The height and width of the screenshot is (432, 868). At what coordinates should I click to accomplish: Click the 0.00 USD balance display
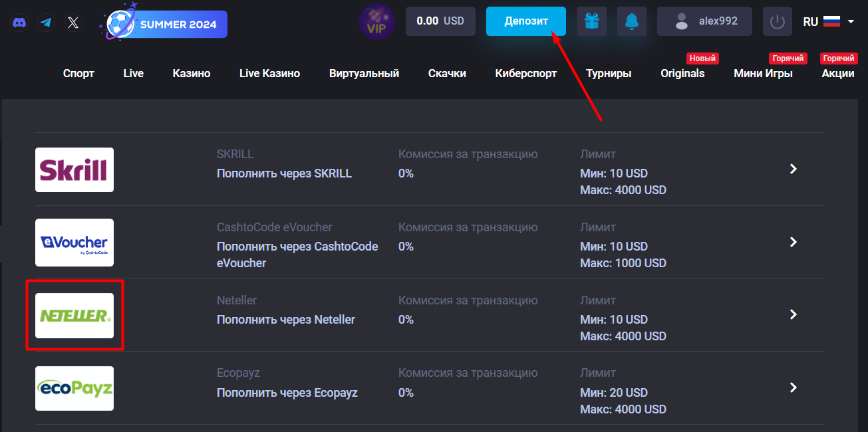point(440,21)
